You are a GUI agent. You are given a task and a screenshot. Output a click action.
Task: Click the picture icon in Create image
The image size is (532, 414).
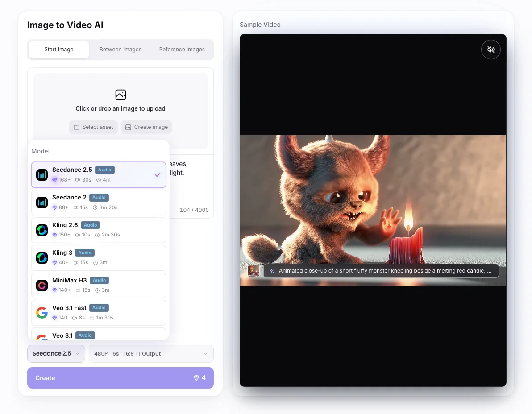pyautogui.click(x=128, y=127)
